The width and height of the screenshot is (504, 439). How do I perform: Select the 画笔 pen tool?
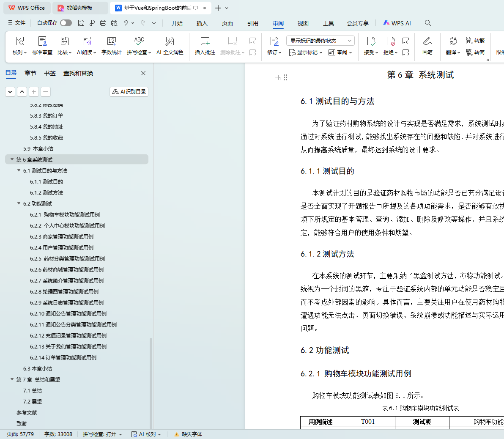(427, 46)
